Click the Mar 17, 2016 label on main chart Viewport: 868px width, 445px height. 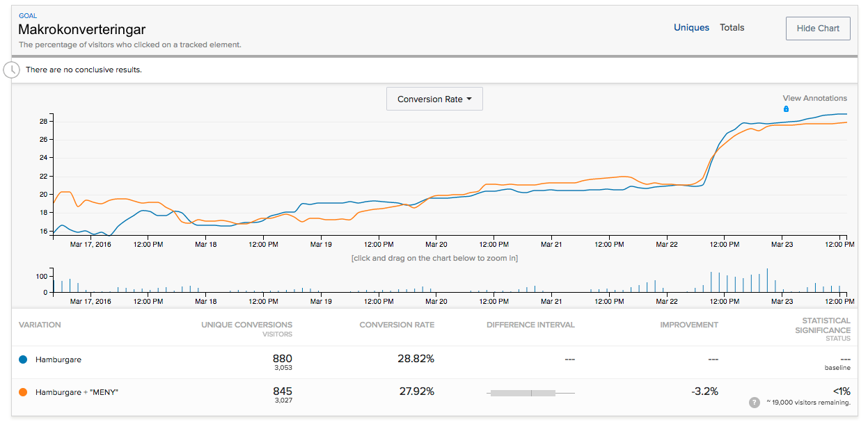coord(90,244)
